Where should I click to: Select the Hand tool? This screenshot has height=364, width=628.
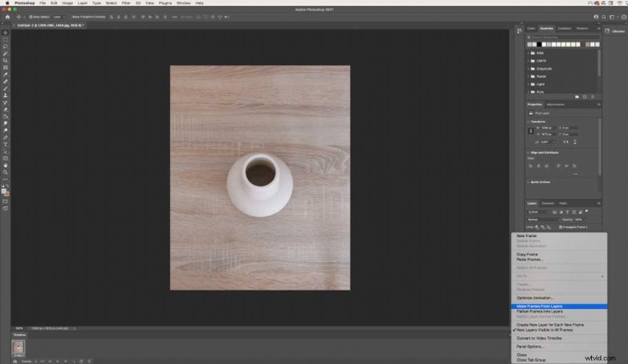(x=5, y=166)
